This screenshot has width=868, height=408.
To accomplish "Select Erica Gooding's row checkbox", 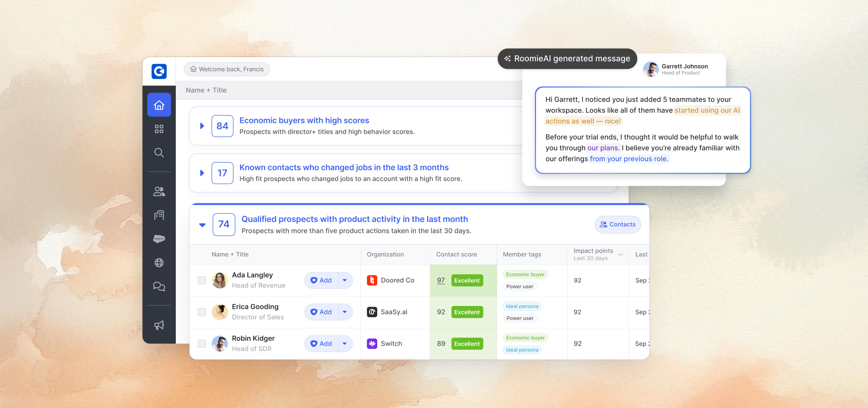I will (x=202, y=312).
